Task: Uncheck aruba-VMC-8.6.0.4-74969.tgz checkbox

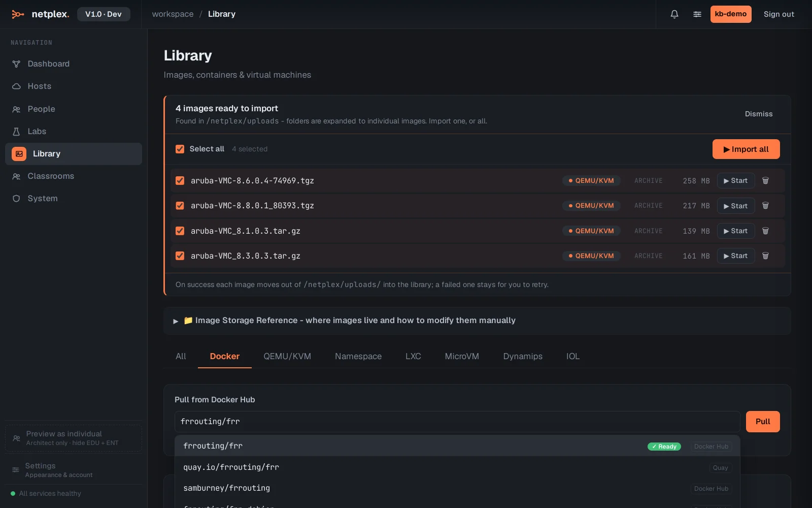Action: (180, 180)
